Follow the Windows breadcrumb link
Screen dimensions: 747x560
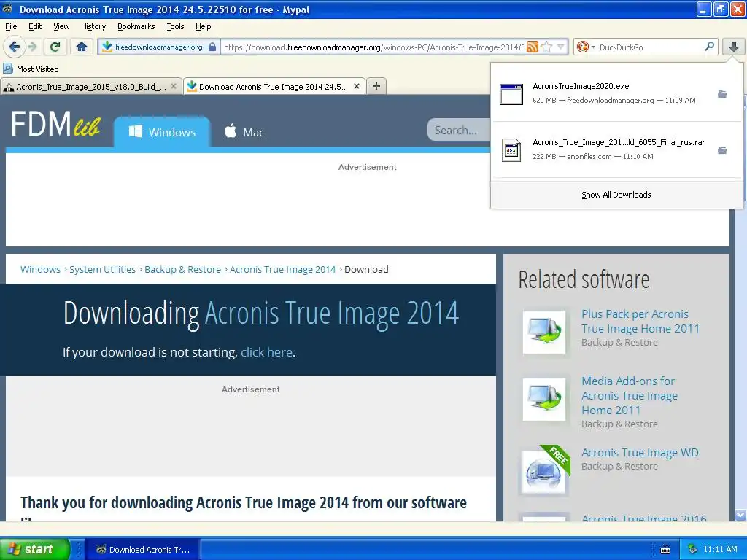pyautogui.click(x=41, y=270)
